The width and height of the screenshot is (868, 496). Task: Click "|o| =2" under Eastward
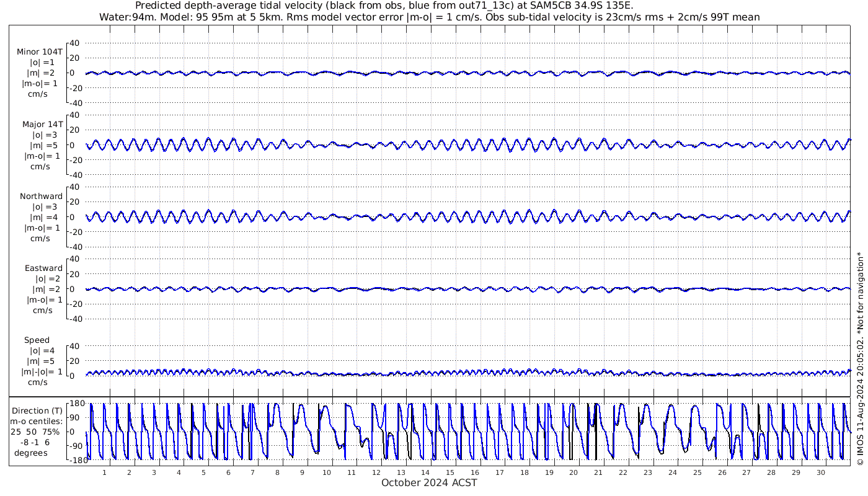(x=48, y=278)
